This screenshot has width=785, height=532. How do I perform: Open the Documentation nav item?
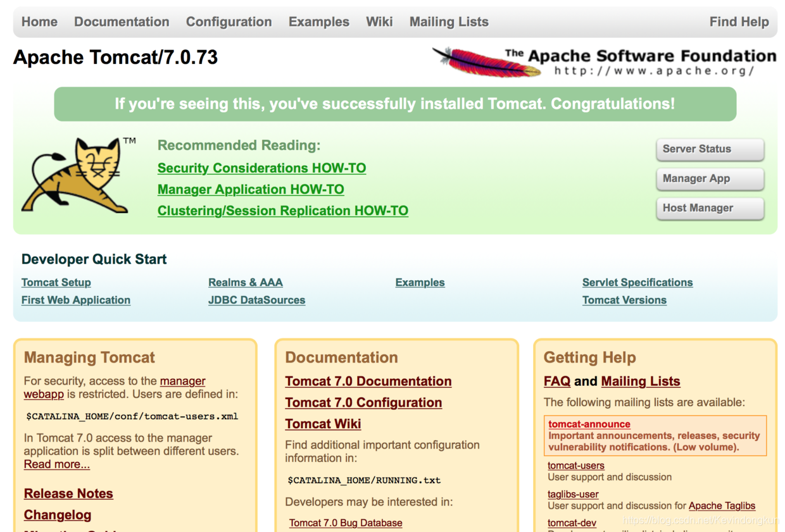[x=122, y=22]
